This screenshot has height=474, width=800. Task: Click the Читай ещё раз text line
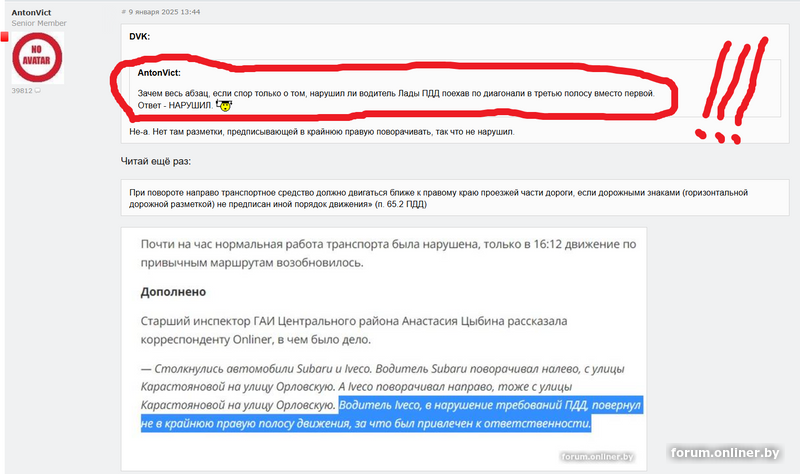pyautogui.click(x=156, y=161)
